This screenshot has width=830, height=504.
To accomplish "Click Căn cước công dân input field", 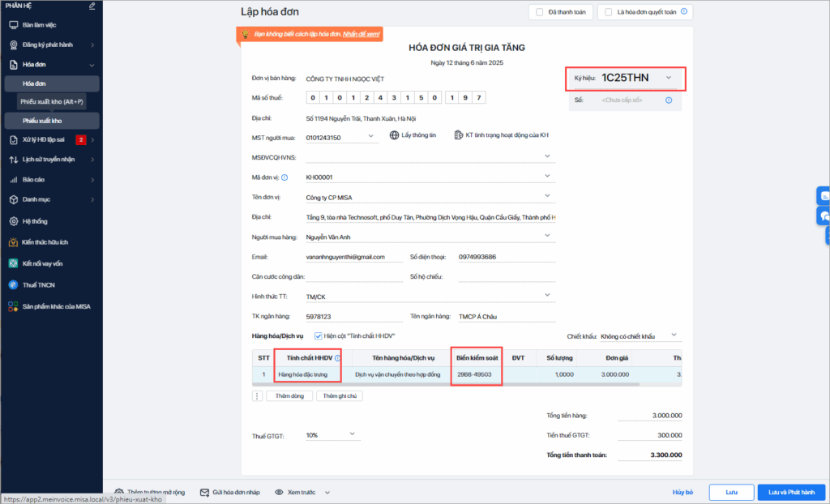I will tap(353, 277).
